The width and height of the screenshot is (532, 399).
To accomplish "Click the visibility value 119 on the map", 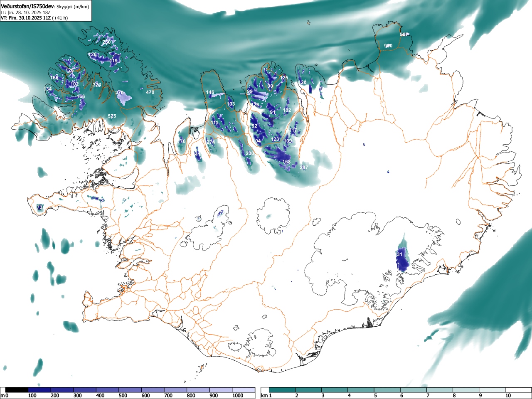I will click(x=113, y=61).
